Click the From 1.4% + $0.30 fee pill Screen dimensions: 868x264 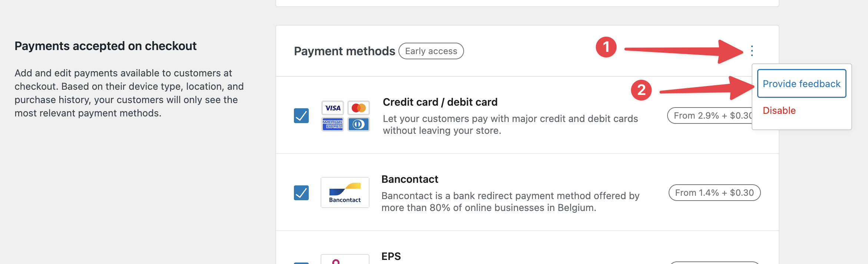tap(714, 193)
